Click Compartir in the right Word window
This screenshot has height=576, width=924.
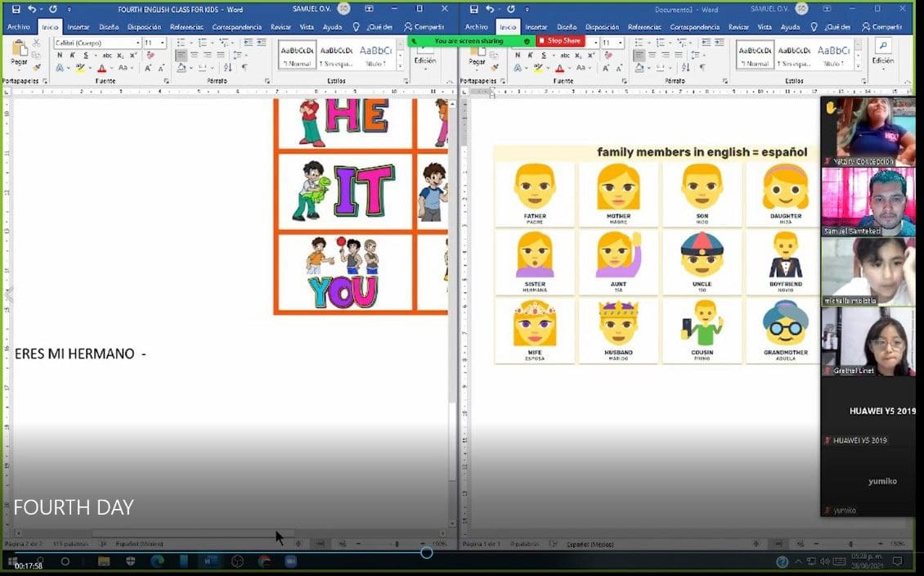tap(881, 27)
